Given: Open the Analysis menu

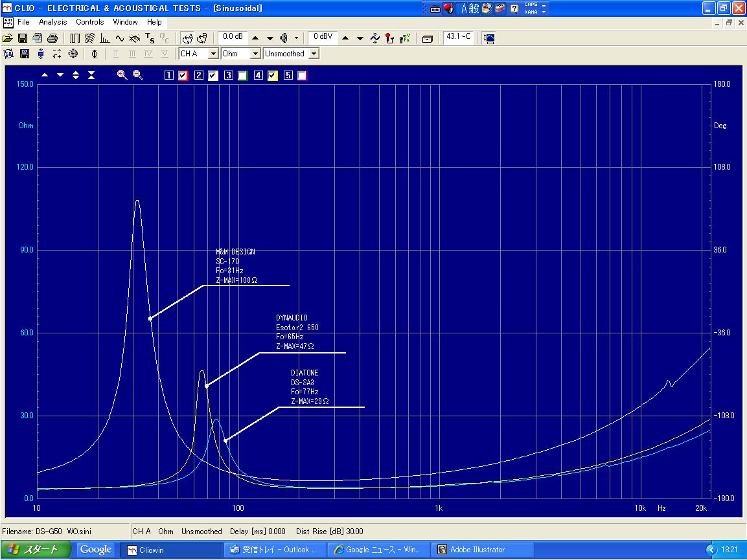Looking at the screenshot, I should (52, 22).
